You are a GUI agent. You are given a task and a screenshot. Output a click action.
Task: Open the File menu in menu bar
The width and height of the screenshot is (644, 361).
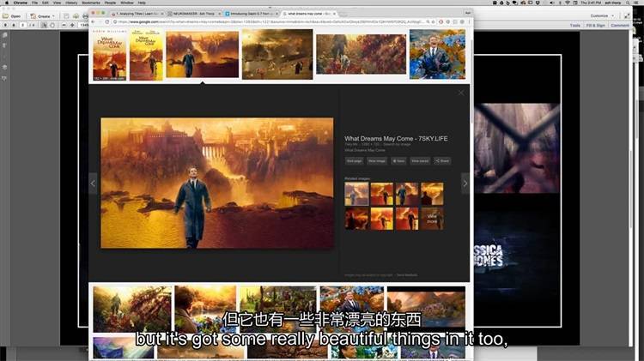tap(34, 3)
